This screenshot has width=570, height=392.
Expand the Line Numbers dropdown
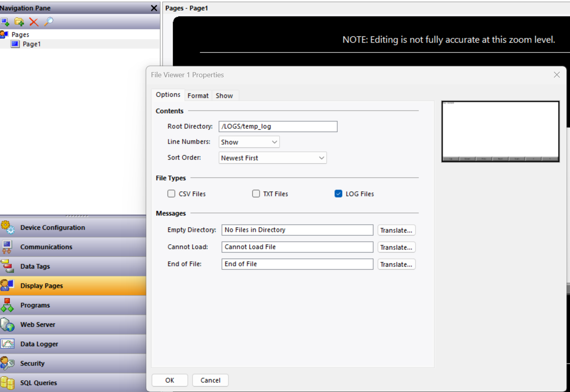click(249, 142)
